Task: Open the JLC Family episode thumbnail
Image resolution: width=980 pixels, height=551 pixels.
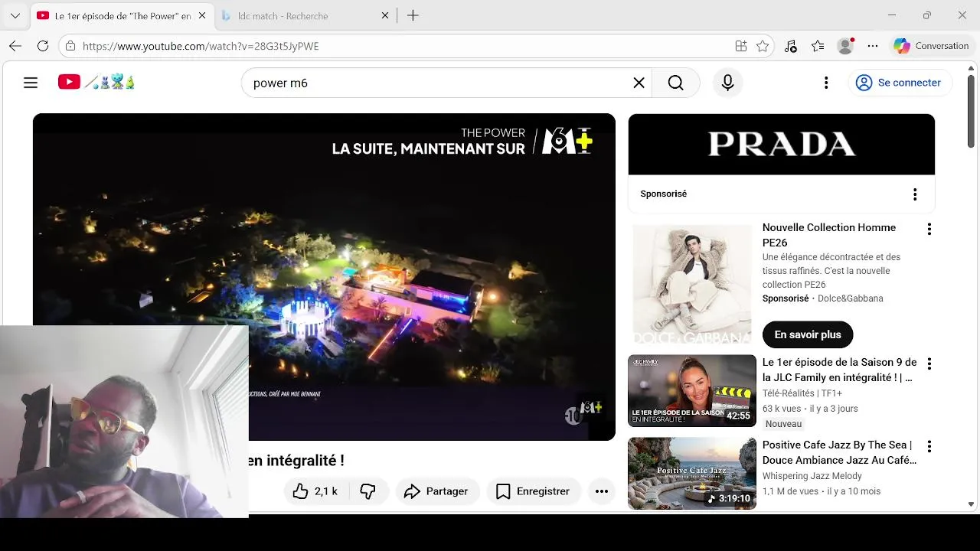Action: click(x=692, y=391)
